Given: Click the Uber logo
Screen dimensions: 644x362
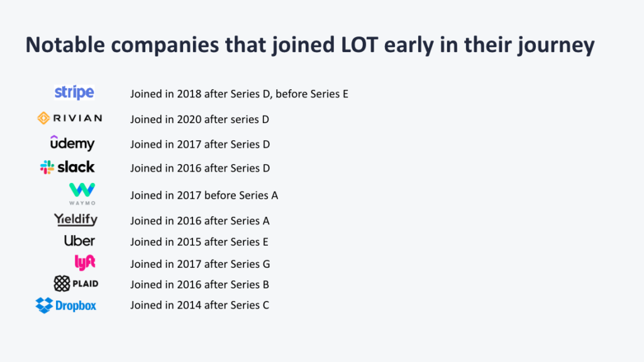Looking at the screenshot, I should point(79,241).
